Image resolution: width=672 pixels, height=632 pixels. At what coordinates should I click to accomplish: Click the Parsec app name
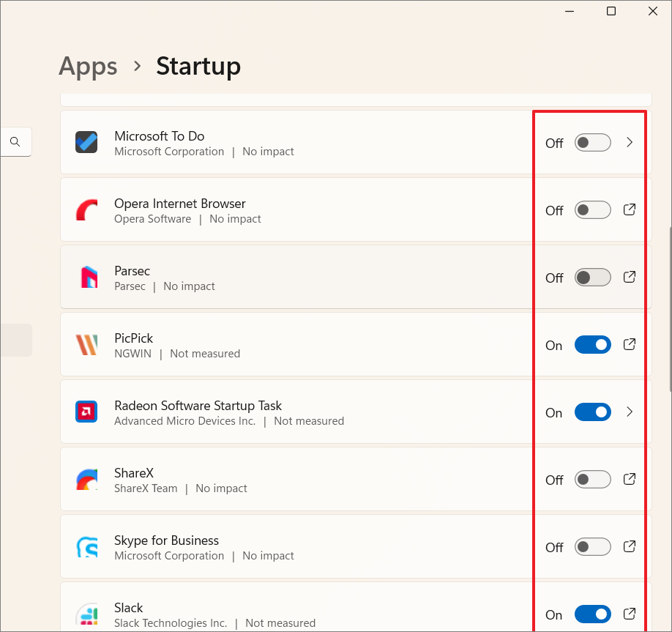(132, 270)
